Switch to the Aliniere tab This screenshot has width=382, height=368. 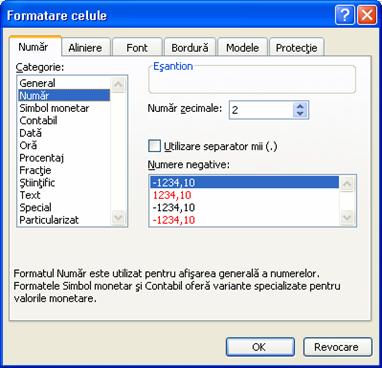pyautogui.click(x=85, y=48)
